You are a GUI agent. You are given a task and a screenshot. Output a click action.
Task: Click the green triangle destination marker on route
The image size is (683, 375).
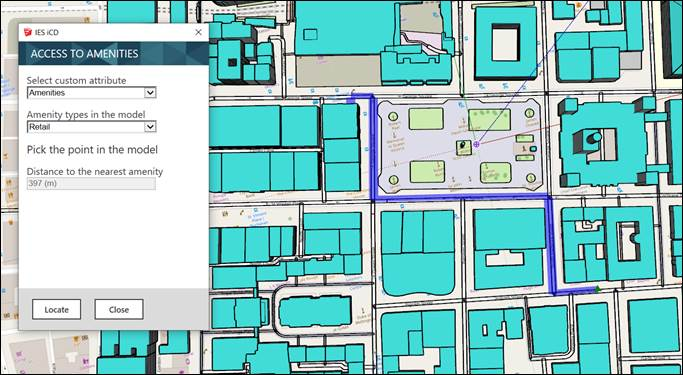pyautogui.click(x=598, y=288)
